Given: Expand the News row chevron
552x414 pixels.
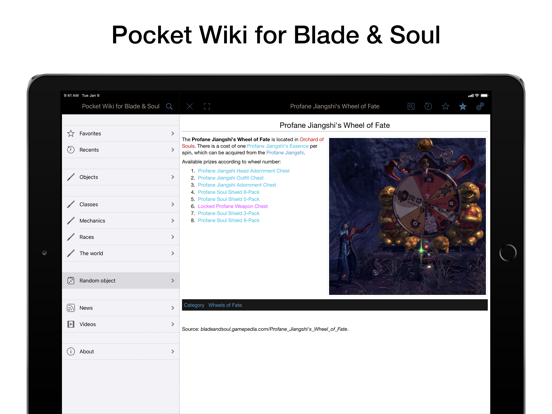Looking at the screenshot, I should click(x=172, y=308).
